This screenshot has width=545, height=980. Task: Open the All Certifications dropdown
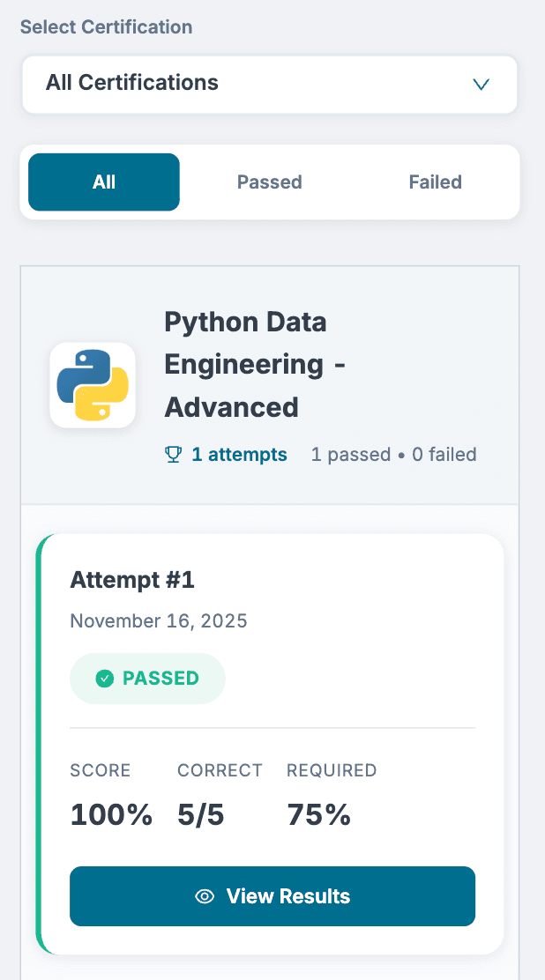269,84
